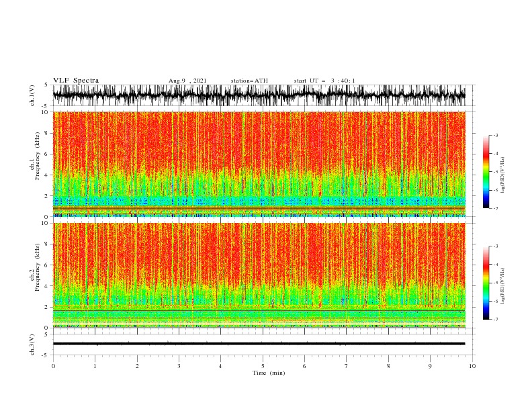Click the ch.1 spectrogram plot area

[259, 164]
